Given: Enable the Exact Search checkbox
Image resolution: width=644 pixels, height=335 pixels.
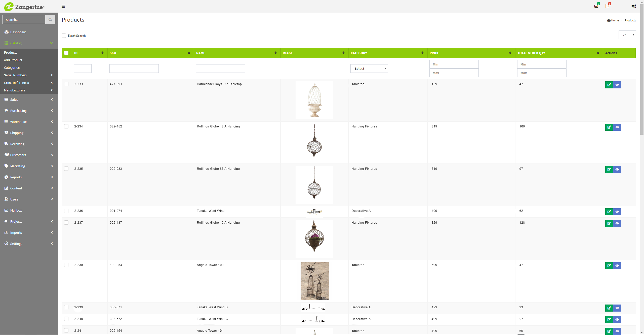Looking at the screenshot, I should (64, 36).
